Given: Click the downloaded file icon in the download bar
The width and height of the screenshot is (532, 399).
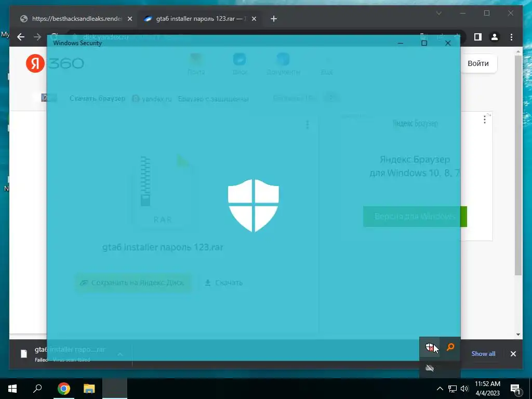Looking at the screenshot, I should click(24, 353).
